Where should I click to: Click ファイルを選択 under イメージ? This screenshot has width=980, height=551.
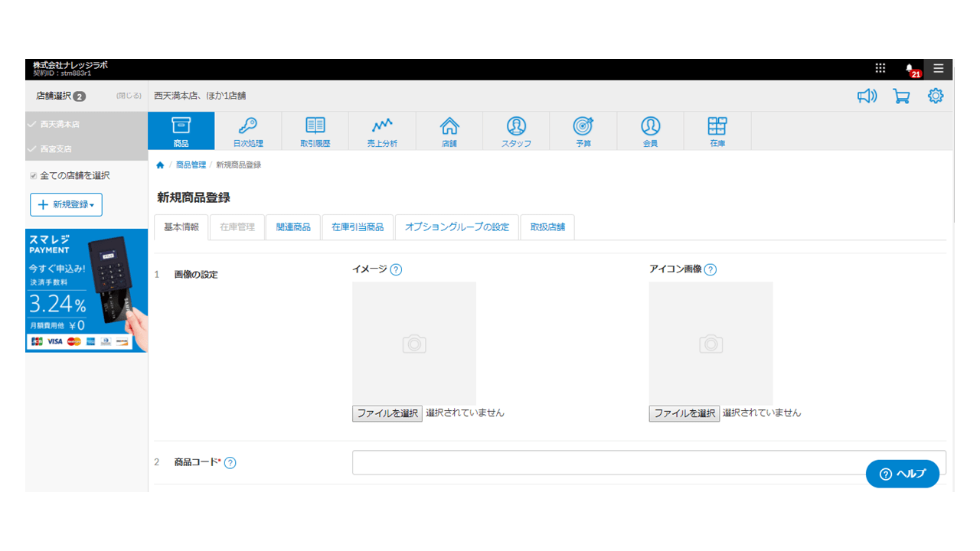click(387, 413)
